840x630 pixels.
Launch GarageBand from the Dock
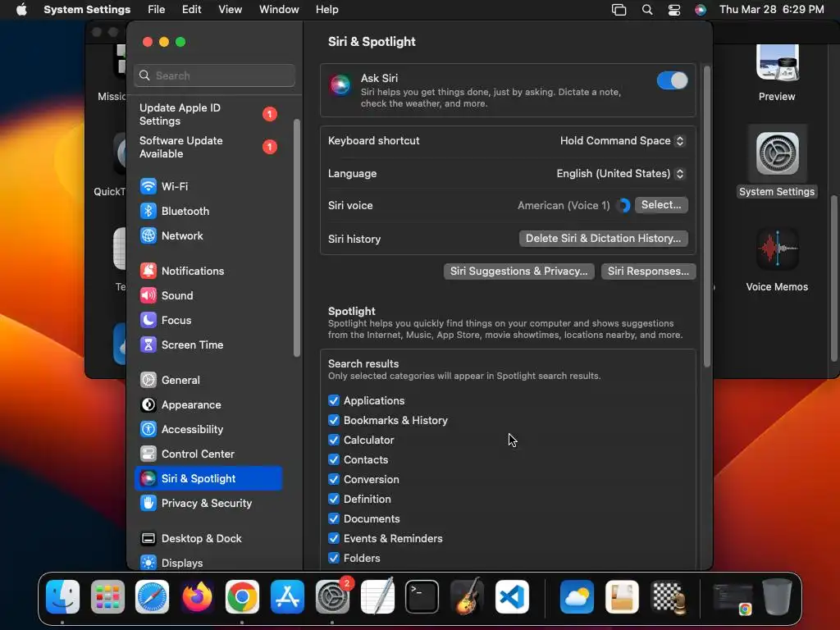pos(467,597)
